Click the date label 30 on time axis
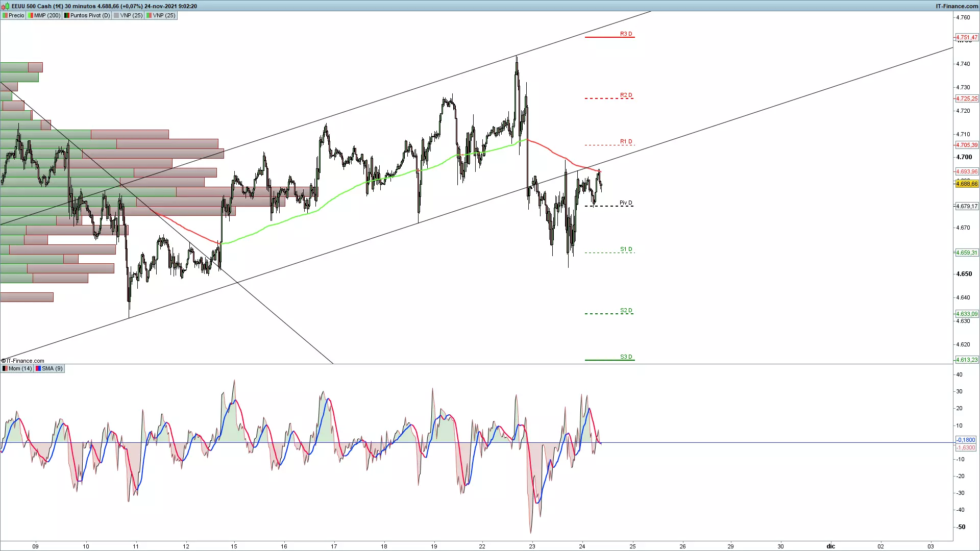The width and height of the screenshot is (980, 551). tap(780, 546)
